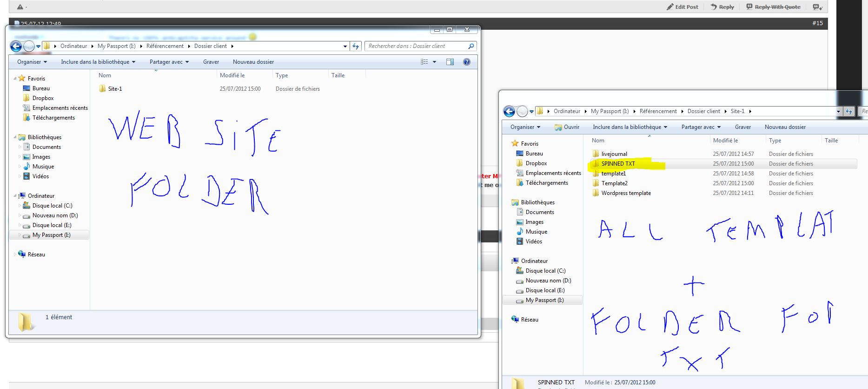Open Inclure dans la bibliothèque in Site-1 window
The width and height of the screenshot is (868, 389).
(x=630, y=127)
